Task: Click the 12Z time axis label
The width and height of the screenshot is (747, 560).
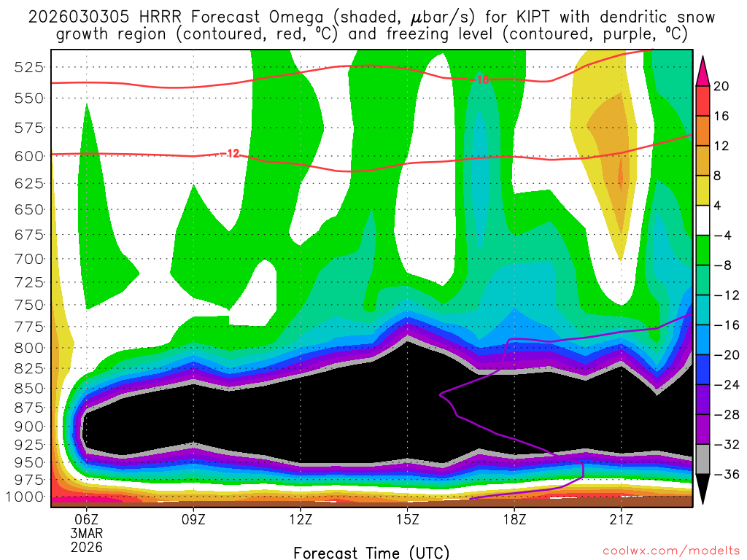Action: pyautogui.click(x=301, y=519)
